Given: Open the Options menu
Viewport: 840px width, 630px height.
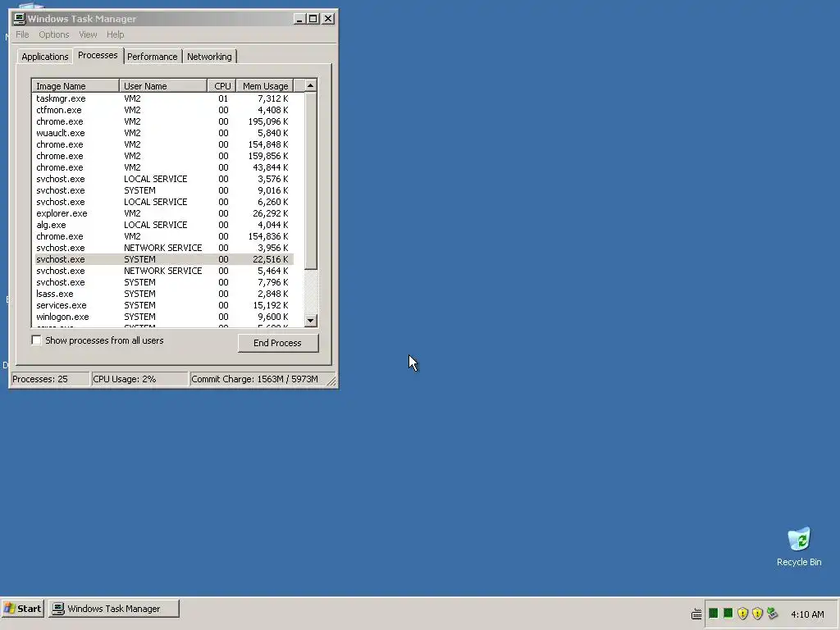Looking at the screenshot, I should pyautogui.click(x=53, y=34).
